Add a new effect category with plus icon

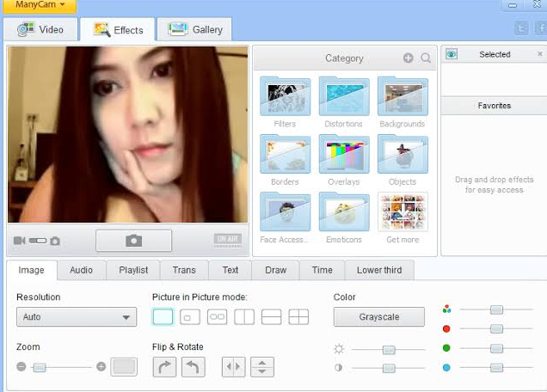(409, 58)
